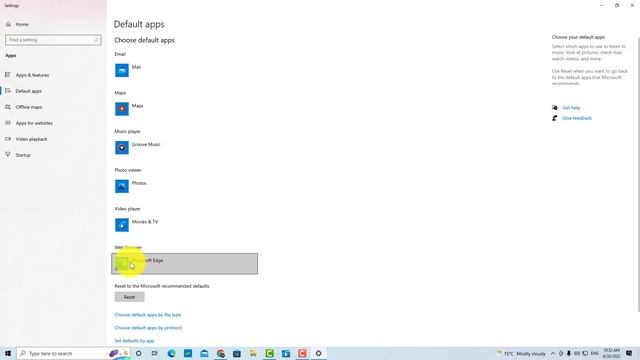Click the Home icon in sidebar
The width and height of the screenshot is (640, 360).
[x=8, y=24]
